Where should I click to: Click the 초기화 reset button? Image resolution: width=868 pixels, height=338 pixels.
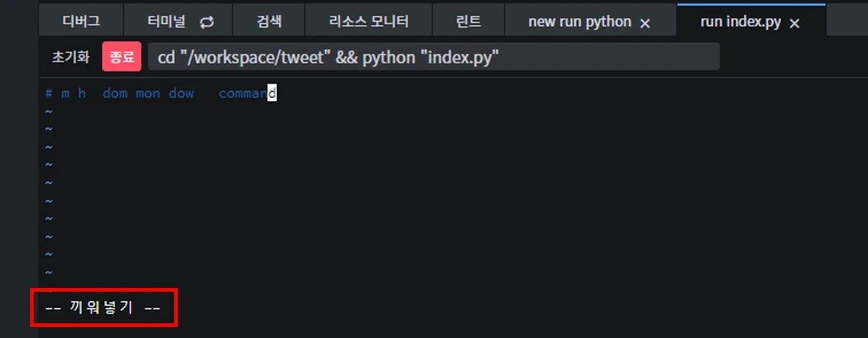[x=70, y=57]
